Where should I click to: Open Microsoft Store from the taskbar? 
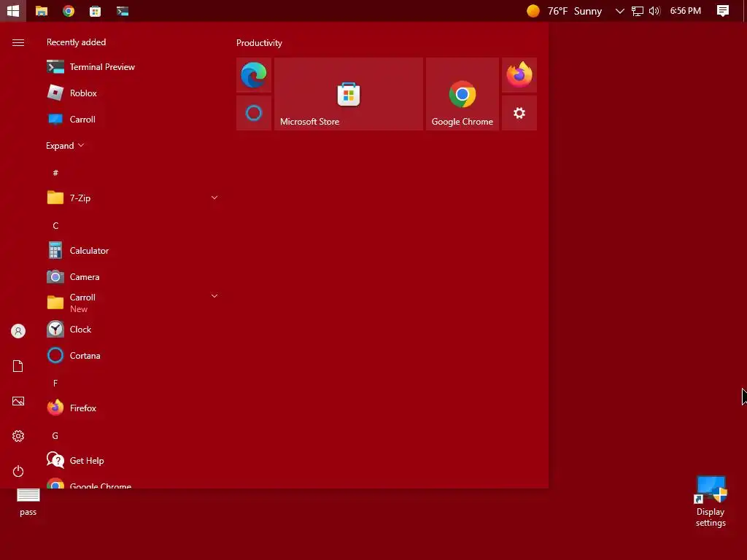[96, 10]
